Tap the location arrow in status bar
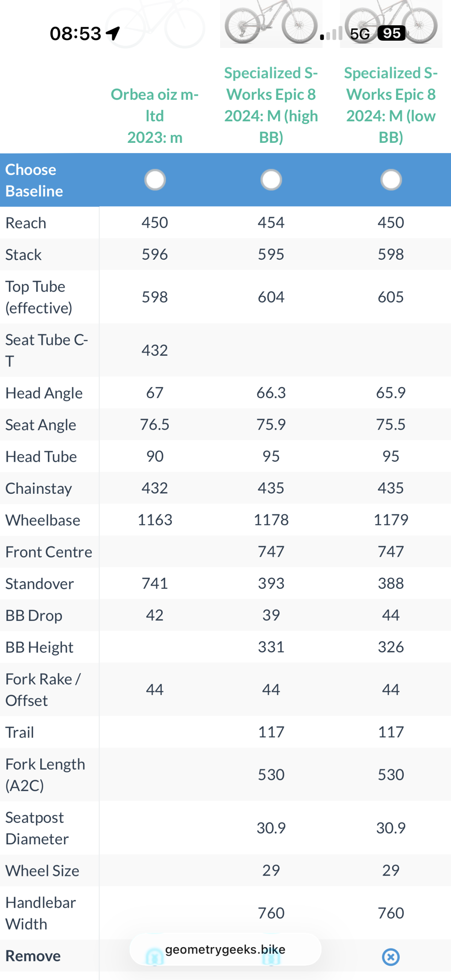The image size is (451, 980). coord(113,33)
